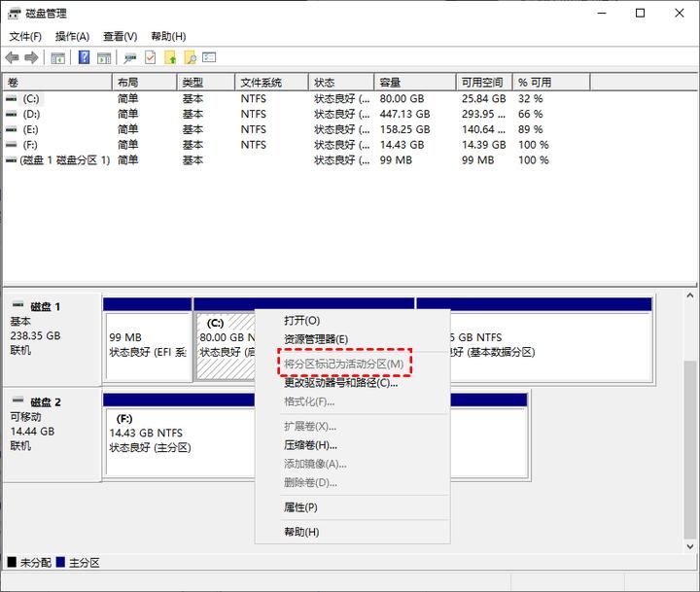Viewport: 700px width, 592px height.
Task: Click the blue Help question-mark toolbar icon
Action: [84, 58]
